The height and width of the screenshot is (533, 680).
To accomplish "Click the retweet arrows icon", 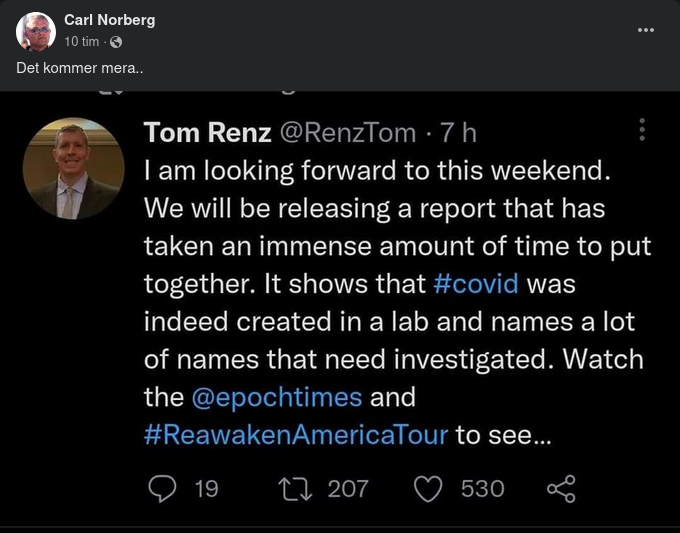I will click(x=296, y=488).
